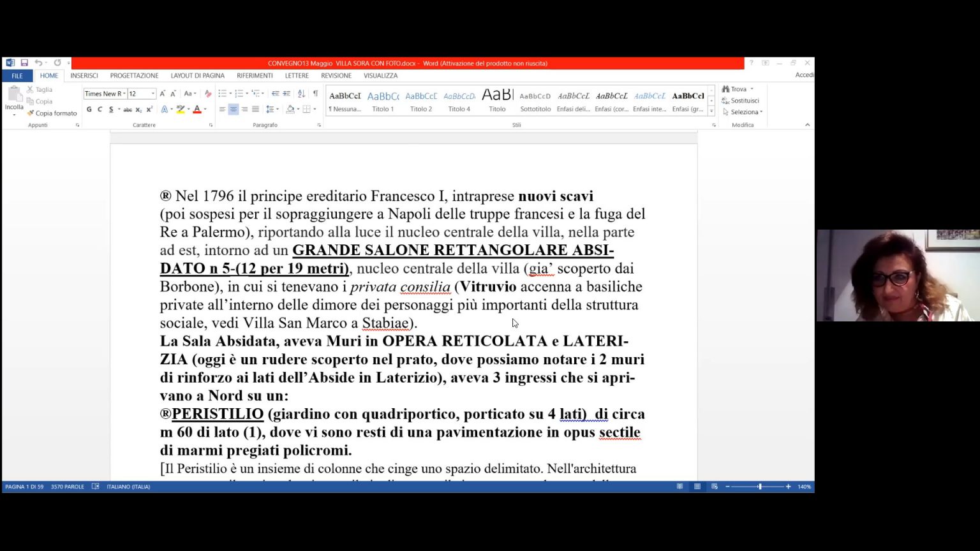Apply yellow text highlight color
980x551 pixels.
(181, 110)
